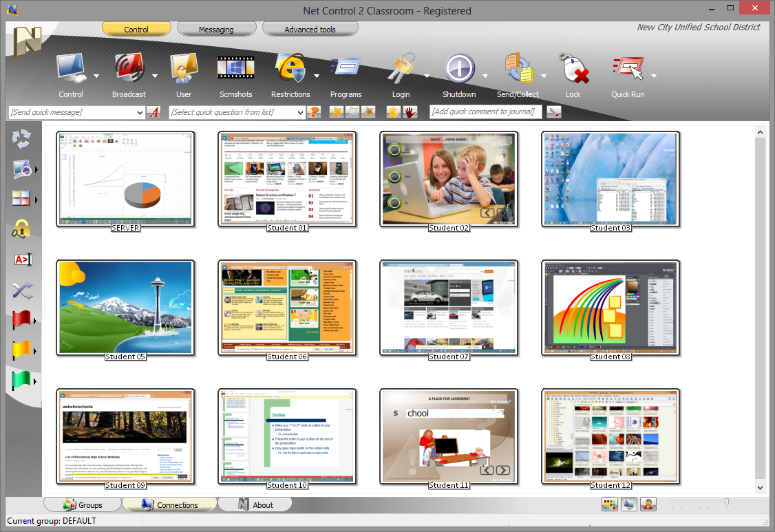Click the Restrictions icon
This screenshot has height=532, width=775.
(x=290, y=69)
